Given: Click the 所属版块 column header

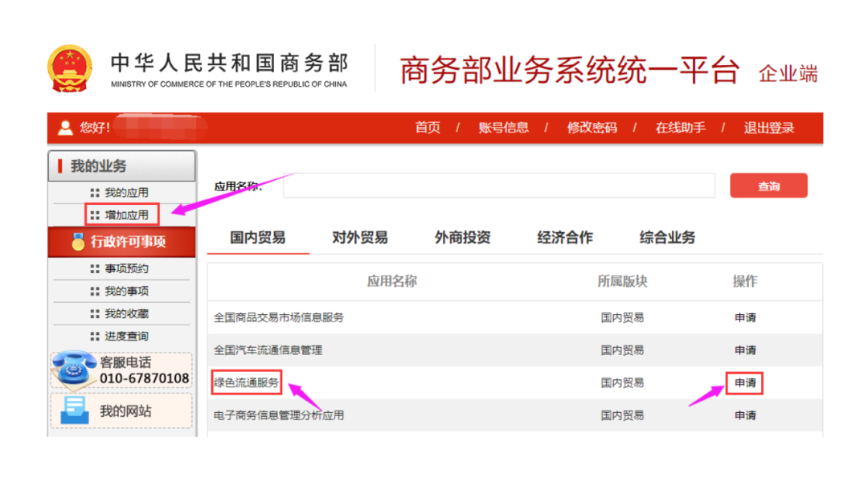Looking at the screenshot, I should [622, 282].
